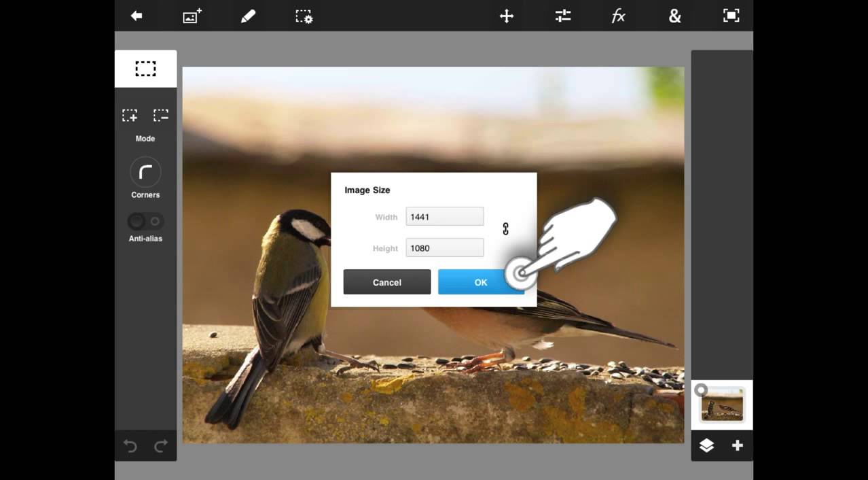Choose subtract-from-selection mode
This screenshot has height=480, width=868.
click(x=161, y=115)
